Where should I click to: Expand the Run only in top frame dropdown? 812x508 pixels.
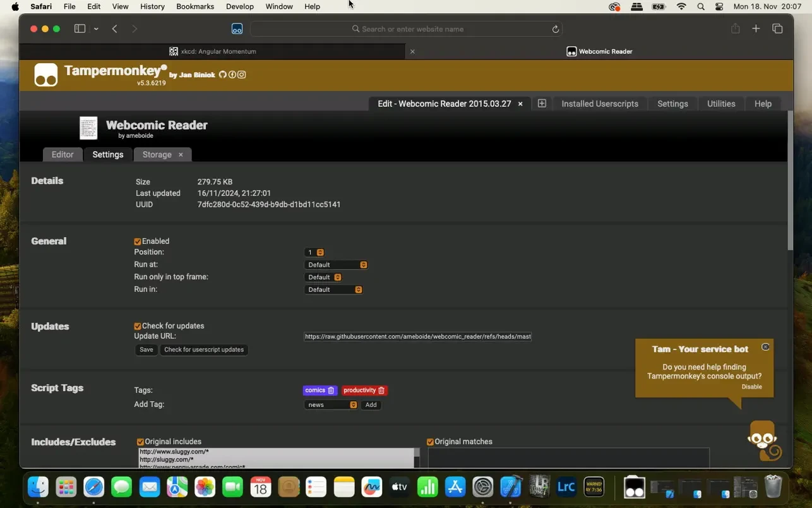tap(324, 277)
